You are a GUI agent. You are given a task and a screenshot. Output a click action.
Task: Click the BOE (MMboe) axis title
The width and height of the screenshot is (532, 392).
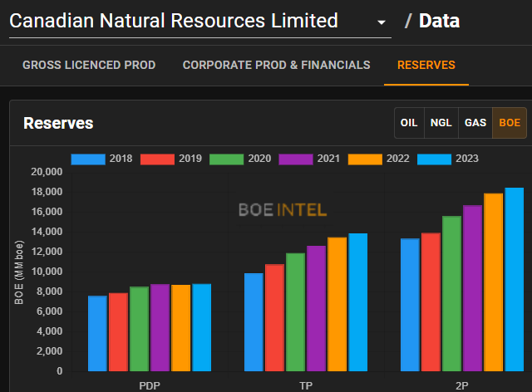[x=19, y=272]
